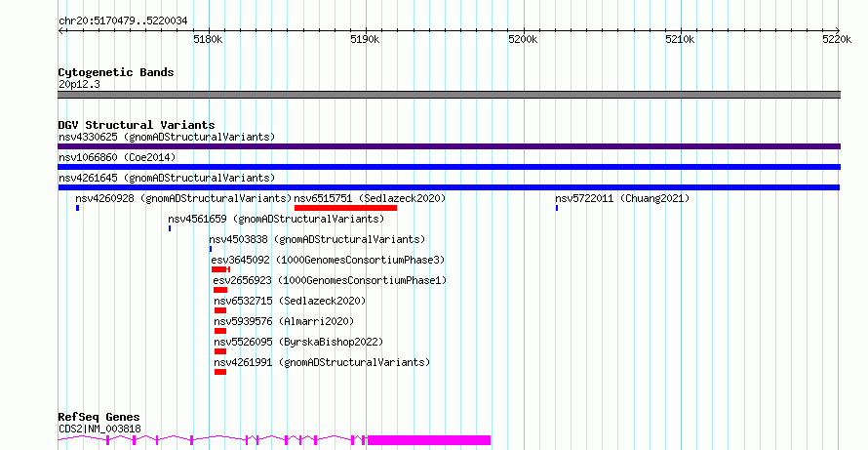Viewport: 868px width, 450px height.
Task: Click the nsv4561659 small blue marker
Action: [170, 228]
